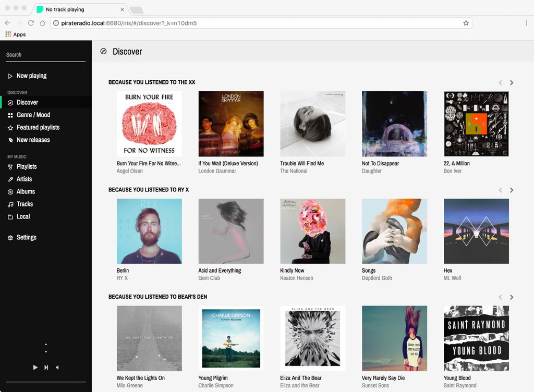Click the play button in player controls
534x392 pixels.
35,367
